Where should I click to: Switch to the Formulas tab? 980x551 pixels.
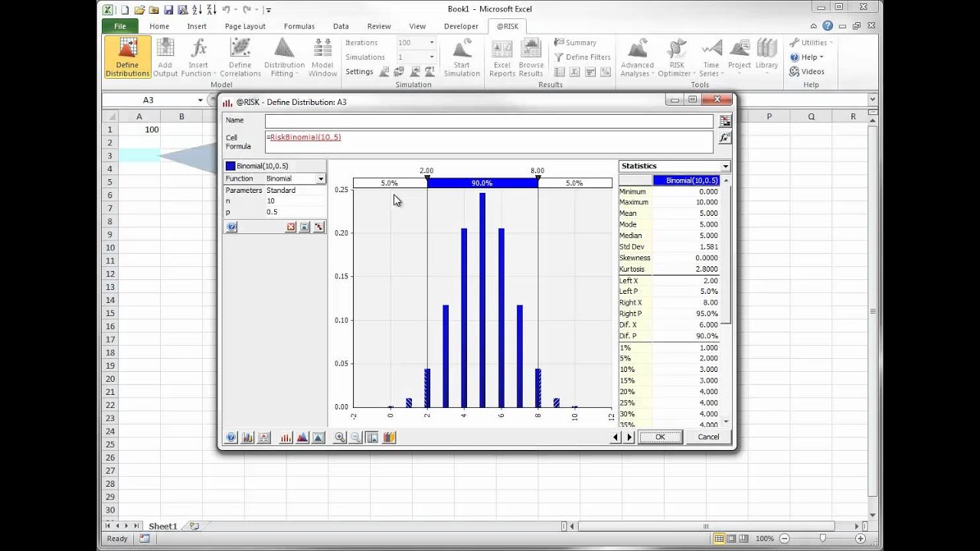[x=299, y=26]
